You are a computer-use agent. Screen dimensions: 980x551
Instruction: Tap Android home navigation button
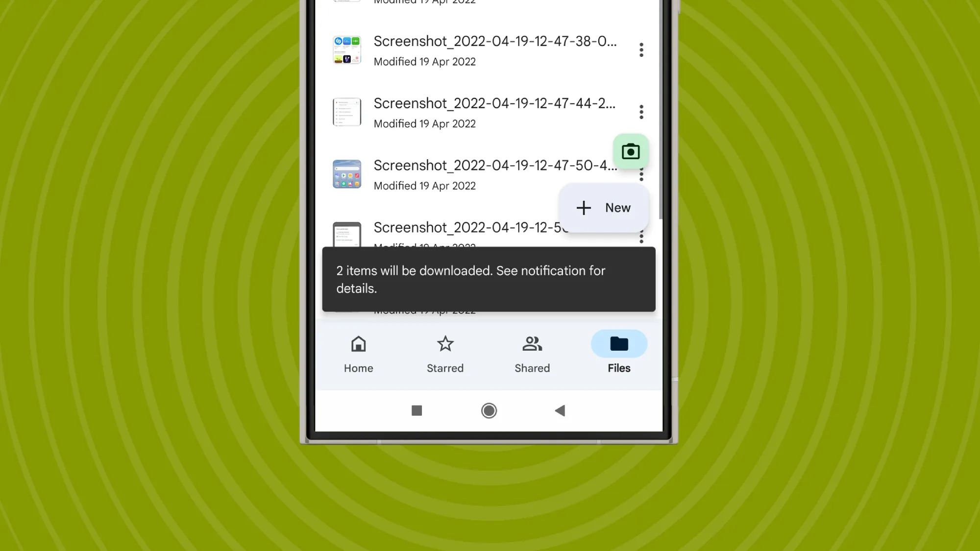tap(489, 410)
